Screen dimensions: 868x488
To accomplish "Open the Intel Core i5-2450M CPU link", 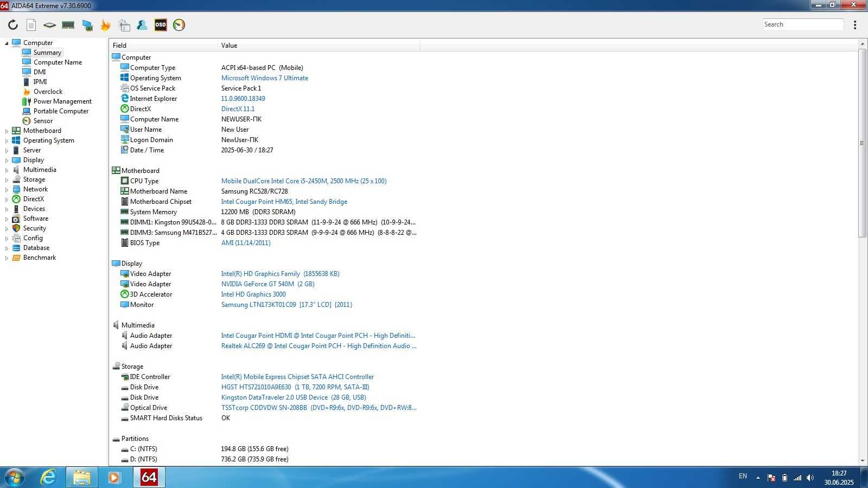I will (304, 181).
